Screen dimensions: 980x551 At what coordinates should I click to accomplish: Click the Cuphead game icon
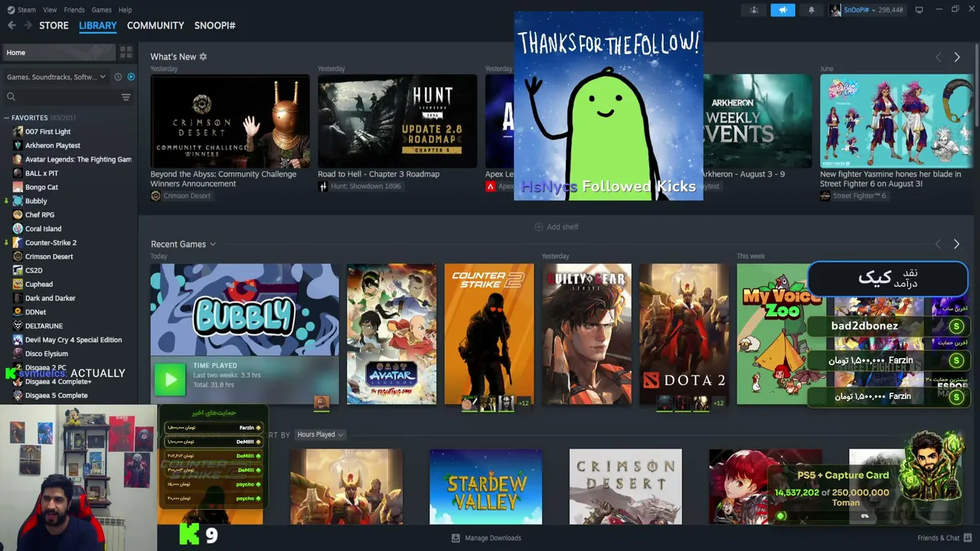pos(18,285)
